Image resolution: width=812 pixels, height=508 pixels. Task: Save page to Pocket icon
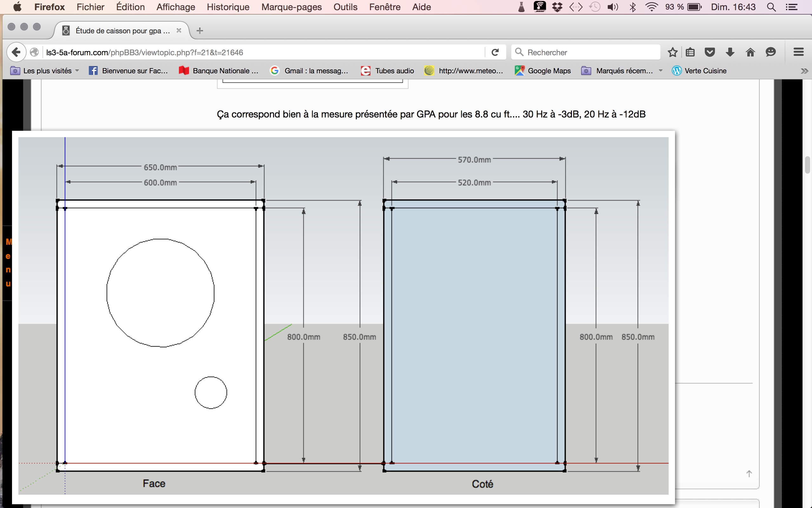[x=710, y=52]
